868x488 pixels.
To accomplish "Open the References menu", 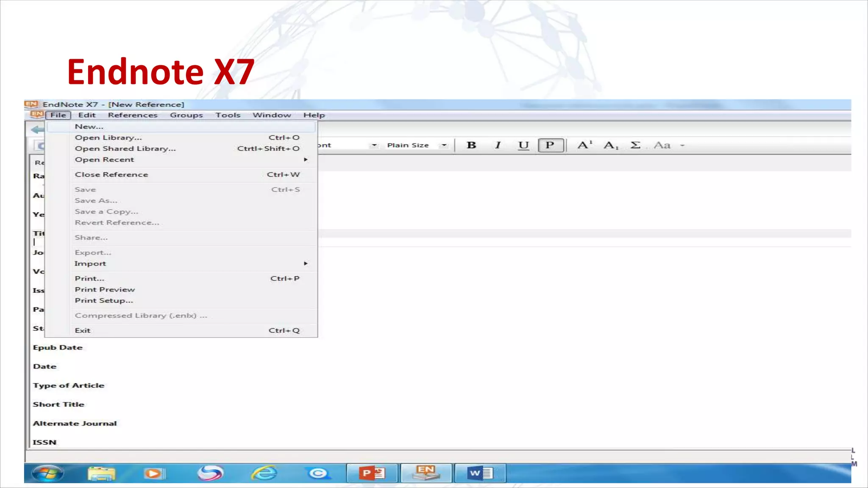I will [x=133, y=115].
